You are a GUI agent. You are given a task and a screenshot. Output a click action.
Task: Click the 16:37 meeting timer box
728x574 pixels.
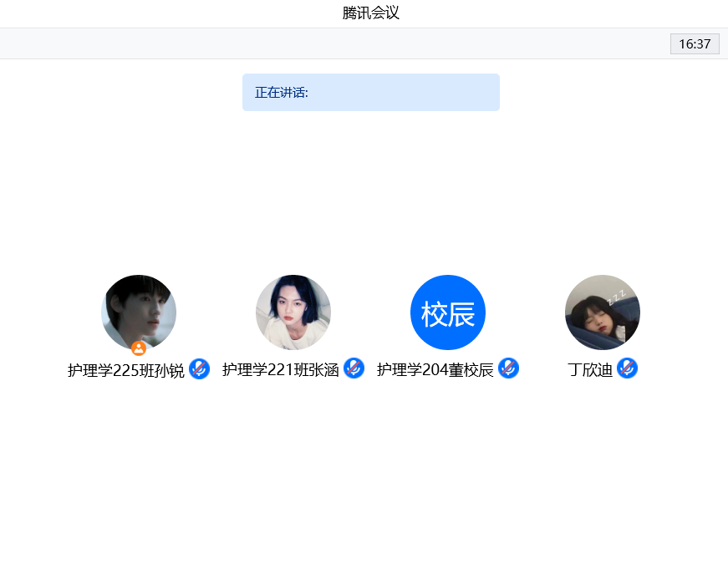695,44
